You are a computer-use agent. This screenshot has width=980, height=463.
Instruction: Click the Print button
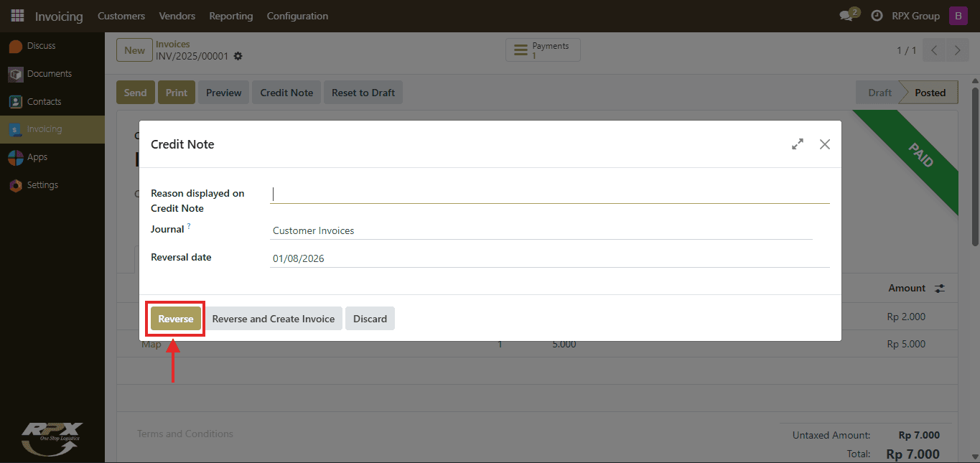177,93
